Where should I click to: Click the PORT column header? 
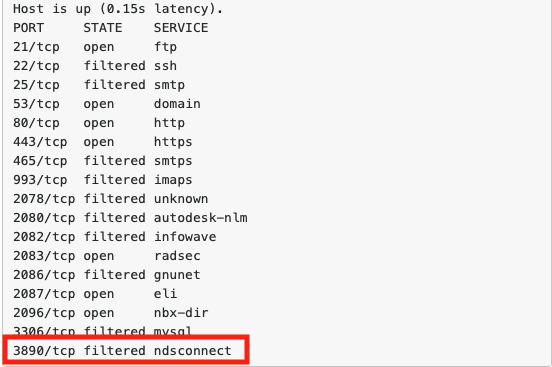point(28,28)
